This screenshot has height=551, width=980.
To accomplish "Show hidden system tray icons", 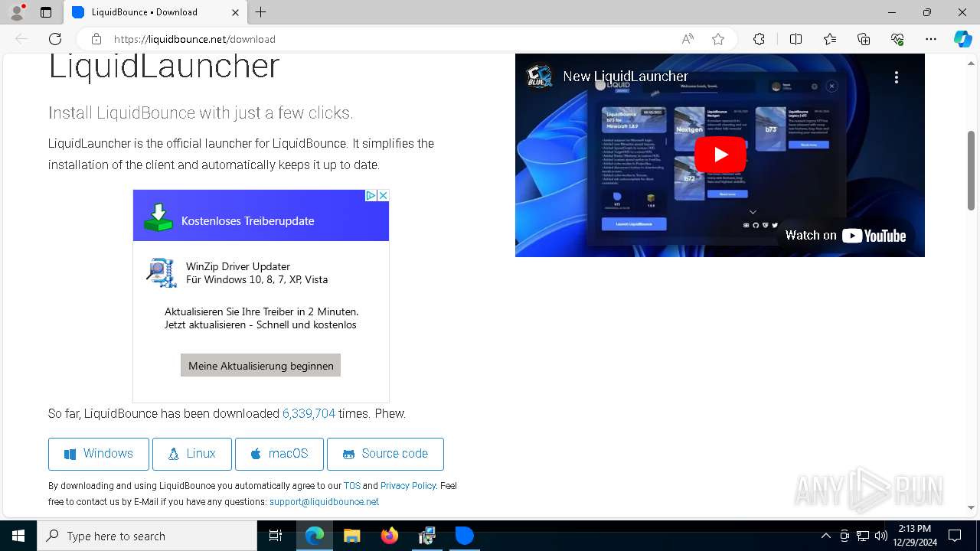I will (x=826, y=536).
